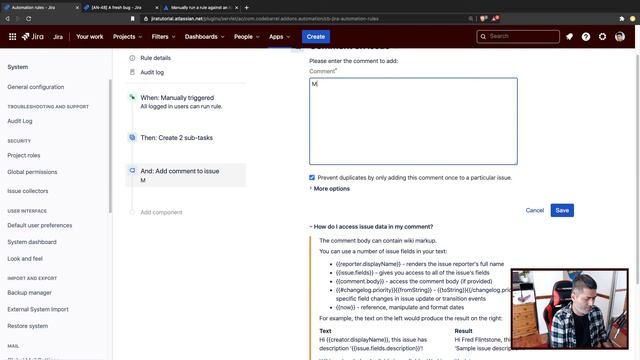Open the Jira app switcher grid icon

[x=12, y=37]
